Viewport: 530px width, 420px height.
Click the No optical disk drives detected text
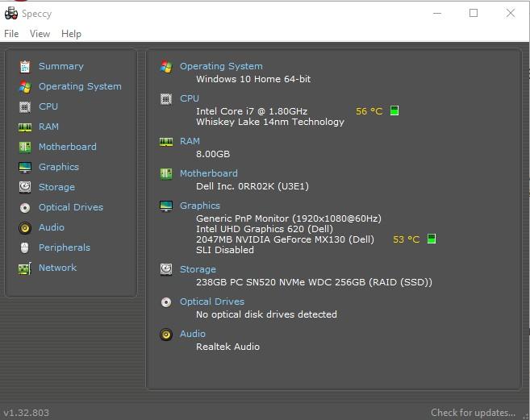click(267, 314)
